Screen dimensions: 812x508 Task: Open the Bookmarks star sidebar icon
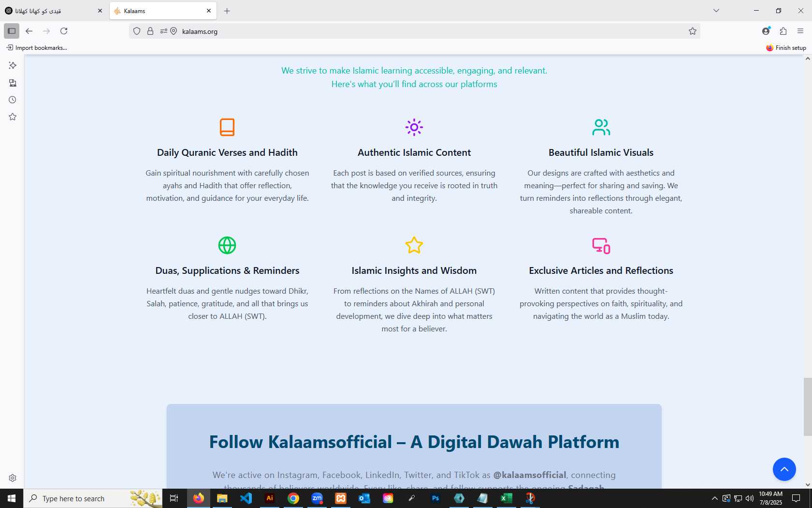[x=13, y=117]
